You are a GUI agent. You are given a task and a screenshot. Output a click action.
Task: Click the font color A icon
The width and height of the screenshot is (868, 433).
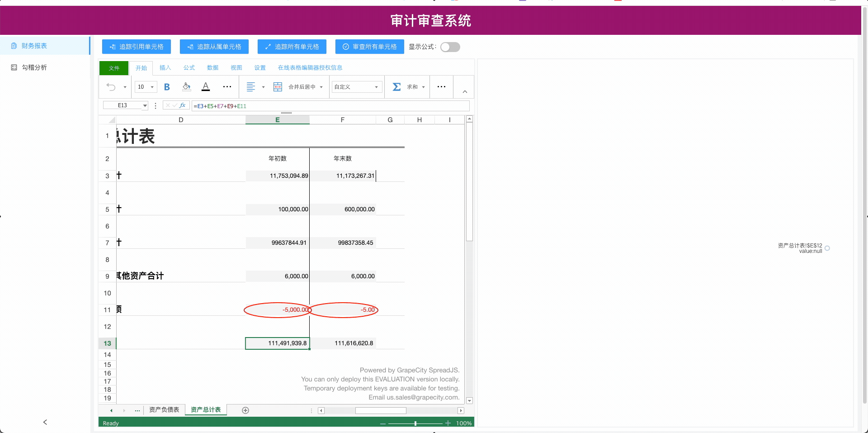(206, 87)
